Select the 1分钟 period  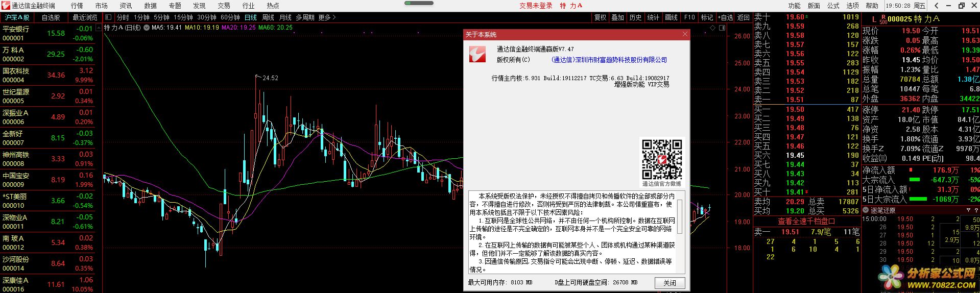coord(142,17)
